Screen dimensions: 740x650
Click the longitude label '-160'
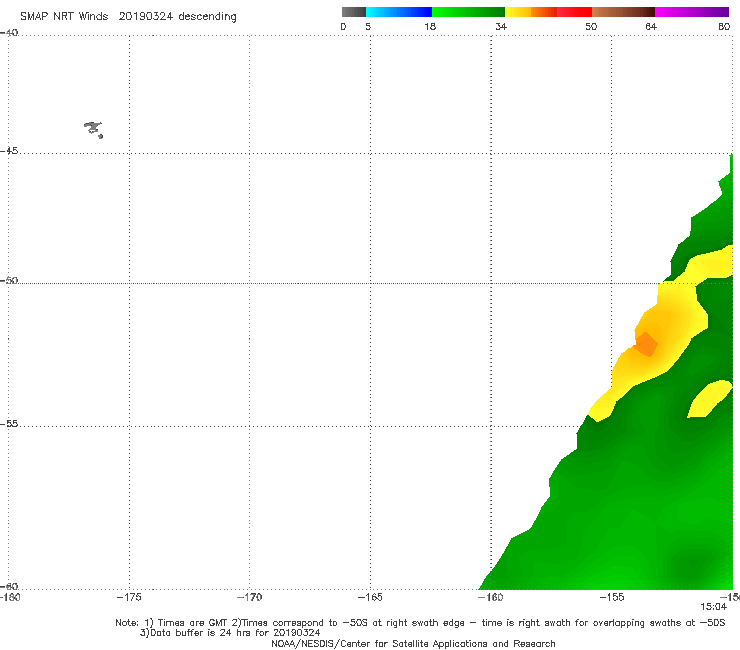491,597
